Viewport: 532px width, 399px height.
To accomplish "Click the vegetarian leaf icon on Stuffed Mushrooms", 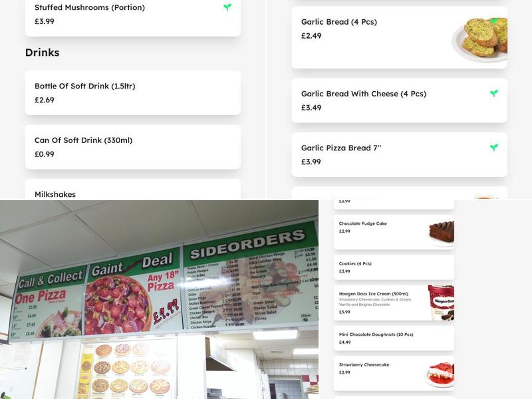I will pyautogui.click(x=227, y=7).
